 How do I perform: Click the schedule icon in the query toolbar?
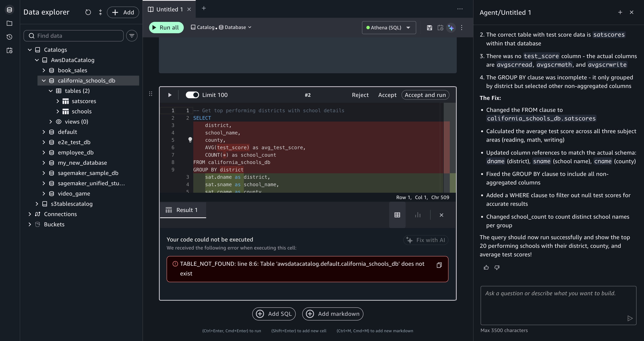pyautogui.click(x=440, y=27)
